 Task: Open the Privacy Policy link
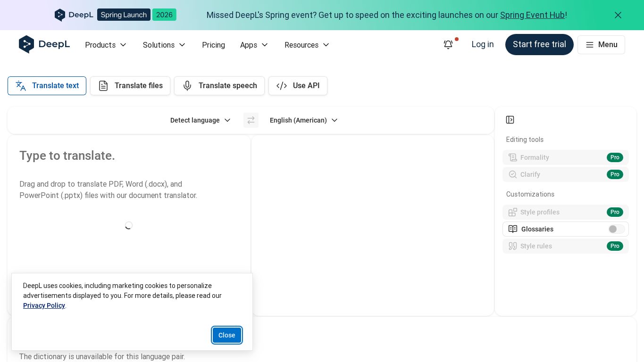(44, 305)
